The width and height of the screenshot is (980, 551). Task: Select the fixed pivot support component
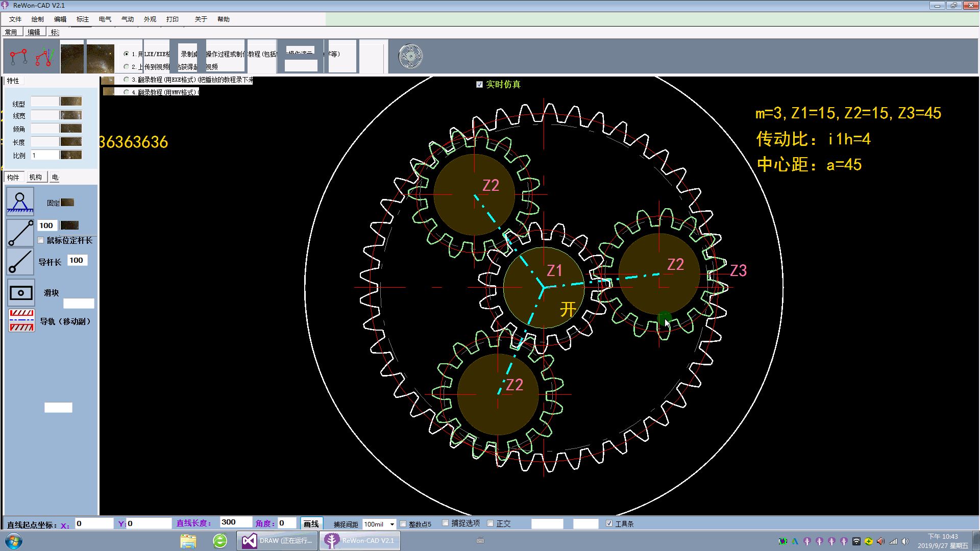20,202
